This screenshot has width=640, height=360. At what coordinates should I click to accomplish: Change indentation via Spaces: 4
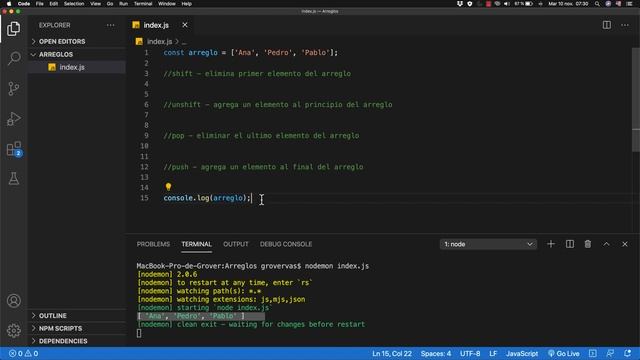tap(436, 353)
